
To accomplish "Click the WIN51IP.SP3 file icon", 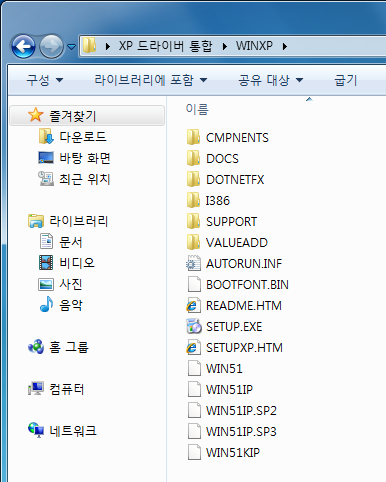I will click(x=194, y=431).
